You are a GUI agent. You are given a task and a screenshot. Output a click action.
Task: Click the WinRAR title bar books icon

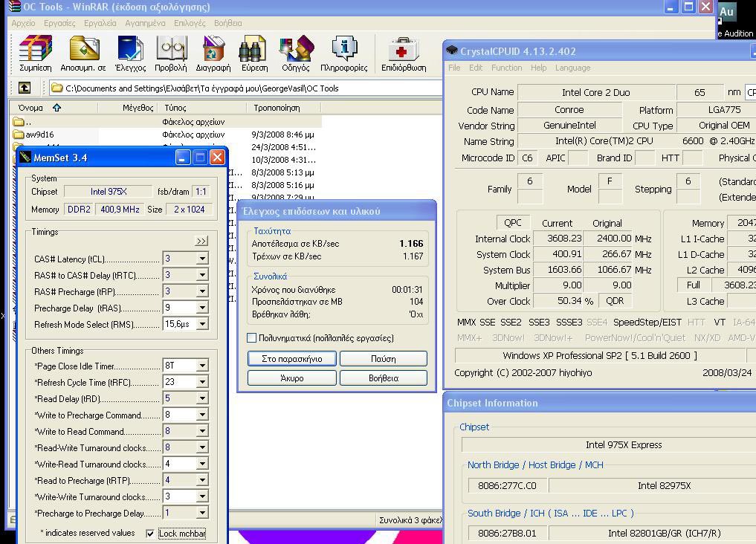tap(14, 6)
